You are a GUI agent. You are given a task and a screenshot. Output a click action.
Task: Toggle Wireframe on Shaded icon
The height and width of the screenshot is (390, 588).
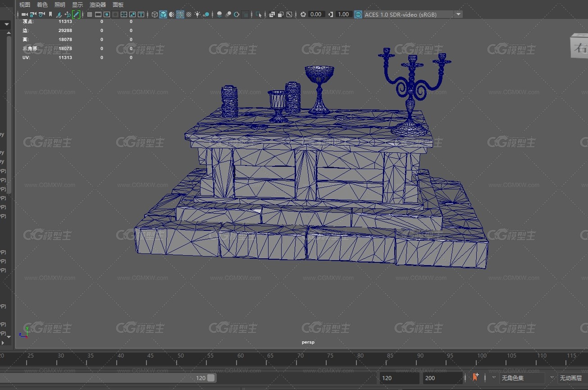tap(180, 14)
